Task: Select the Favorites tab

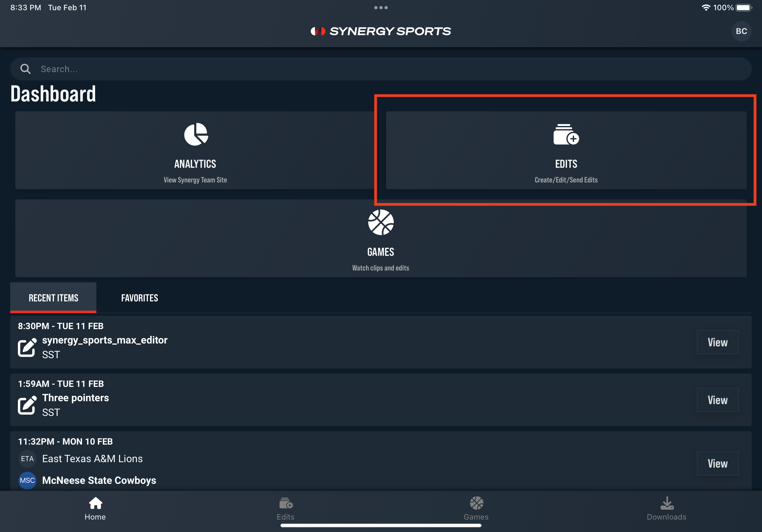Action: (x=140, y=298)
